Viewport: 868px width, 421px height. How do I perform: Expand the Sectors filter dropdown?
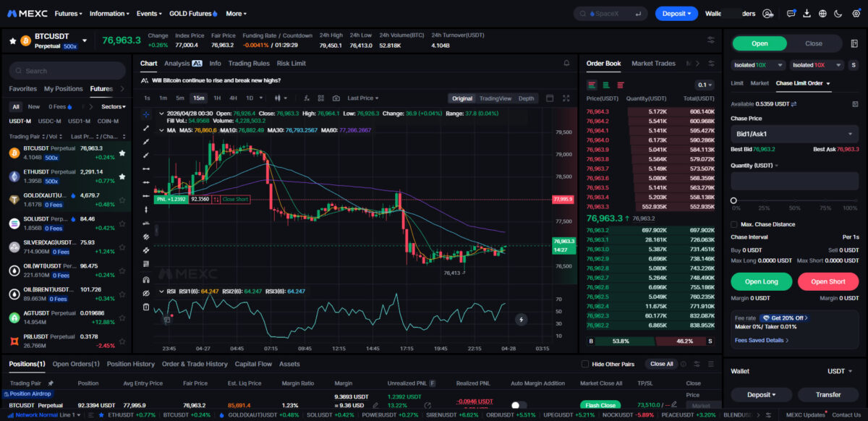tap(114, 106)
